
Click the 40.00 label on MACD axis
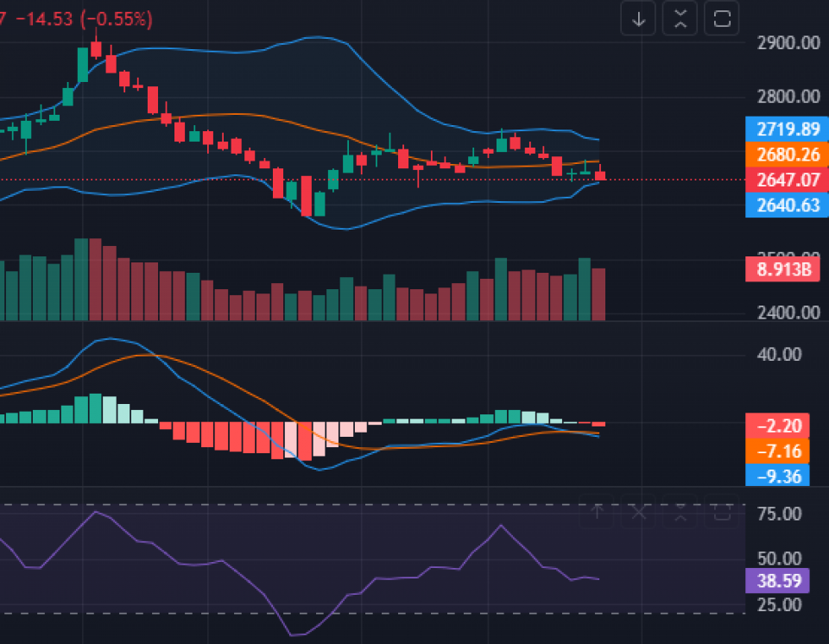(780, 354)
